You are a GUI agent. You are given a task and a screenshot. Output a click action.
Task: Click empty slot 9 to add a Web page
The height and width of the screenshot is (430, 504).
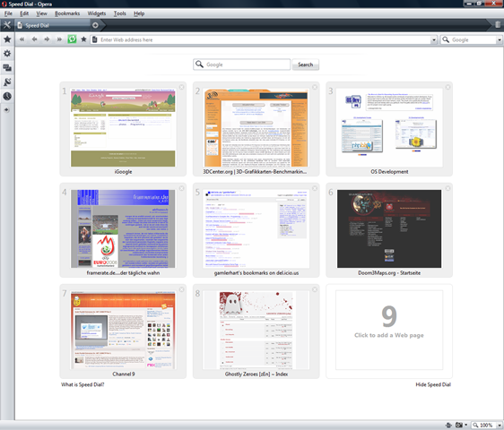click(x=389, y=331)
